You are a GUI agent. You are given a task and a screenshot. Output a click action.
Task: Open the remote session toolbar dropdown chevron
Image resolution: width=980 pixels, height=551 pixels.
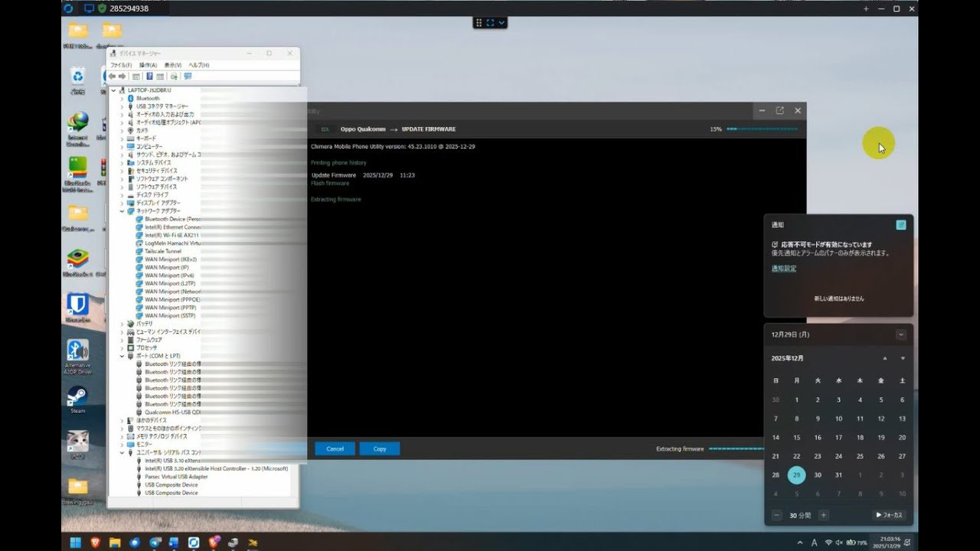[x=501, y=23]
